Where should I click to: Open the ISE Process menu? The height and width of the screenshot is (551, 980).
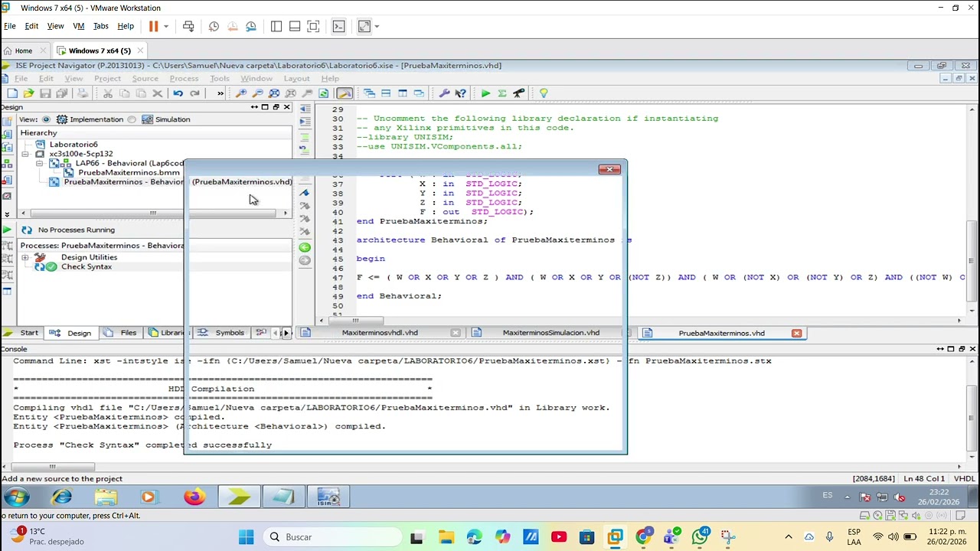point(184,78)
